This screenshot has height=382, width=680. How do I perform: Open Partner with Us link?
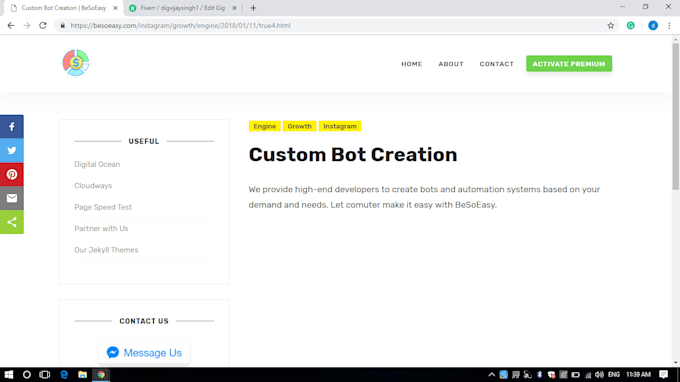(x=101, y=229)
